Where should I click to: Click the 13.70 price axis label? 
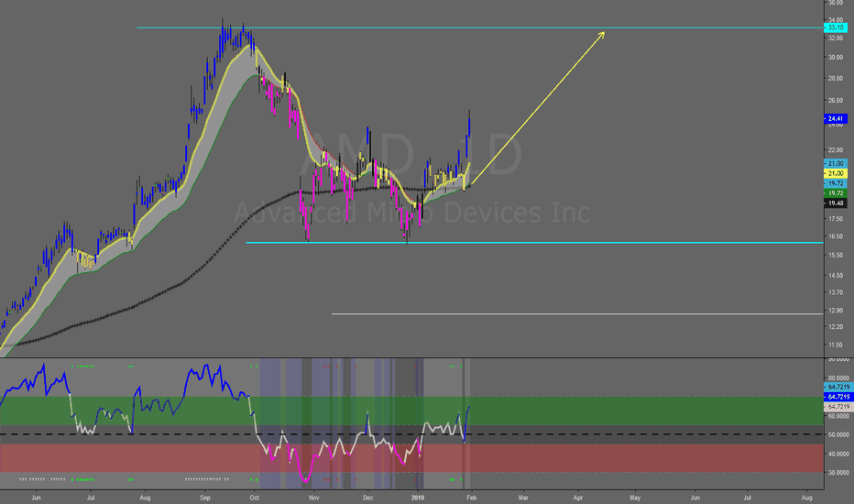pos(836,292)
